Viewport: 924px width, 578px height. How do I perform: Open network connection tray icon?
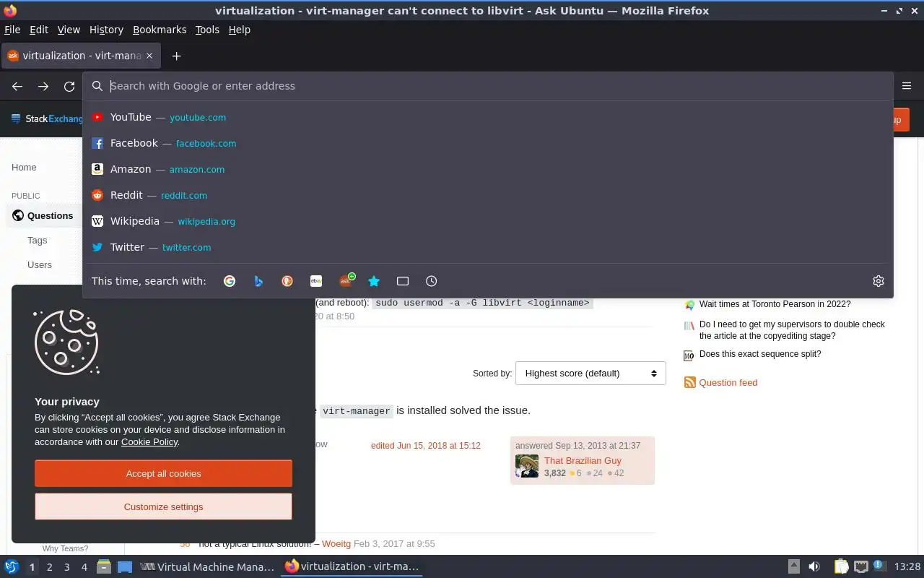(860, 566)
